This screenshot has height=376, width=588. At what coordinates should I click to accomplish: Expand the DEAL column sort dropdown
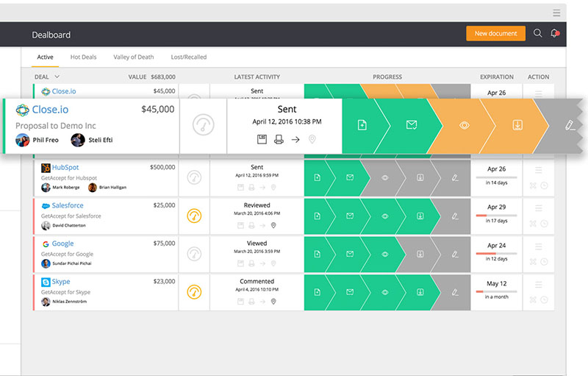[57, 77]
